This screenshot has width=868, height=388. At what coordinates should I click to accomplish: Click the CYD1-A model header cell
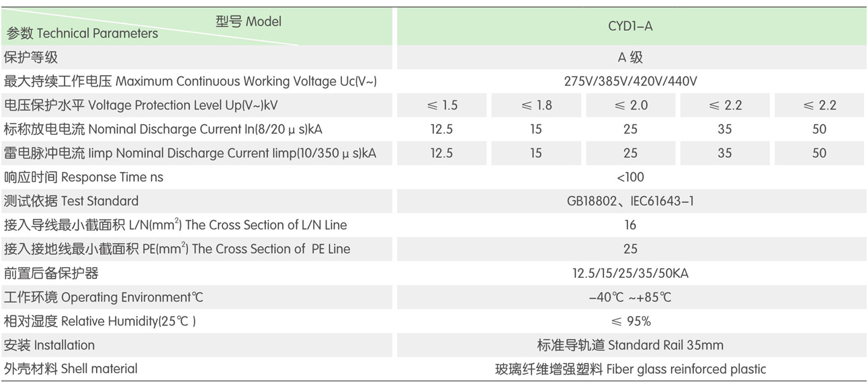630,27
